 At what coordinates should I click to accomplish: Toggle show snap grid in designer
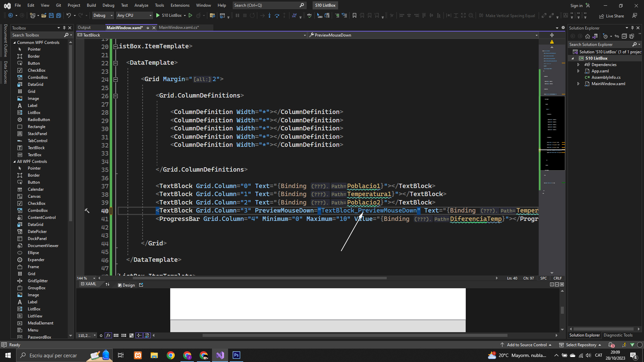[116, 336]
